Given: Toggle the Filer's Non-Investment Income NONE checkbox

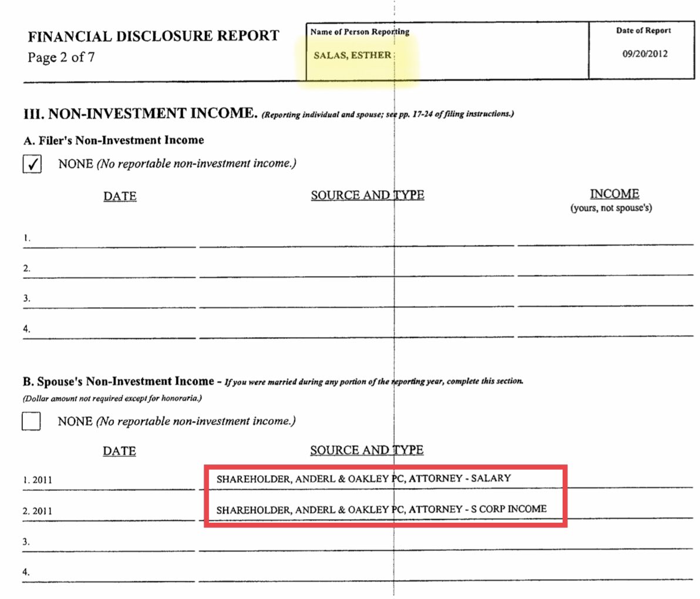Looking at the screenshot, I should point(32,164).
